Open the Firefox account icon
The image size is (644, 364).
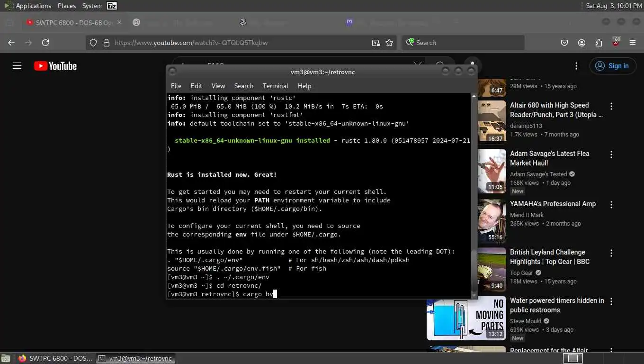click(581, 43)
